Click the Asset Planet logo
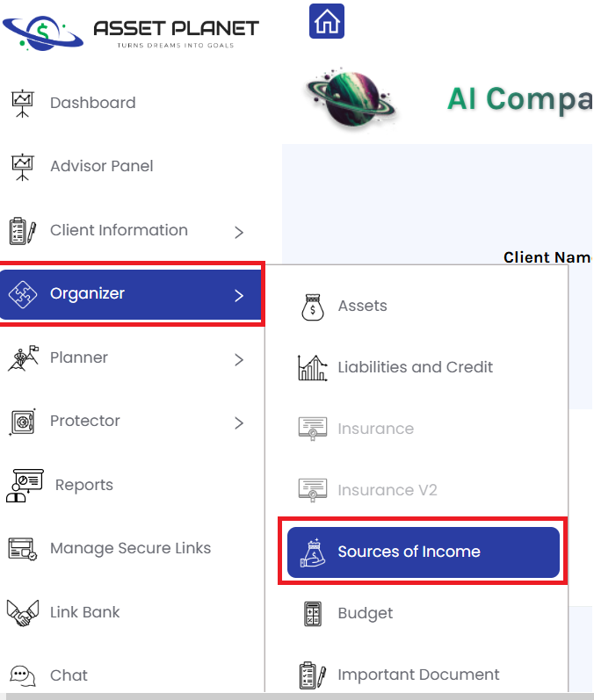Screen dimensions: 594x700 click(132, 32)
